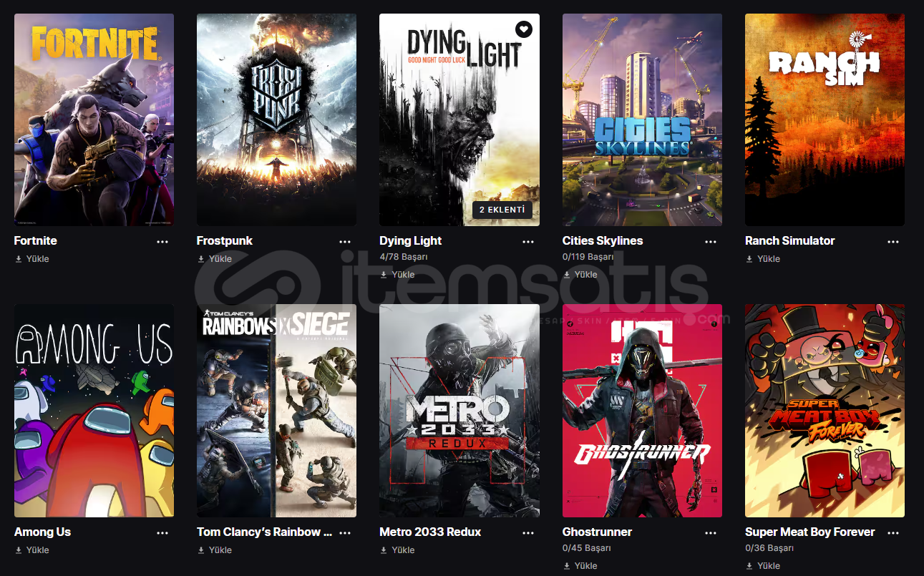The width and height of the screenshot is (924, 576).
Task: Open the three-dot menu for Fortnite
Action: [x=162, y=241]
